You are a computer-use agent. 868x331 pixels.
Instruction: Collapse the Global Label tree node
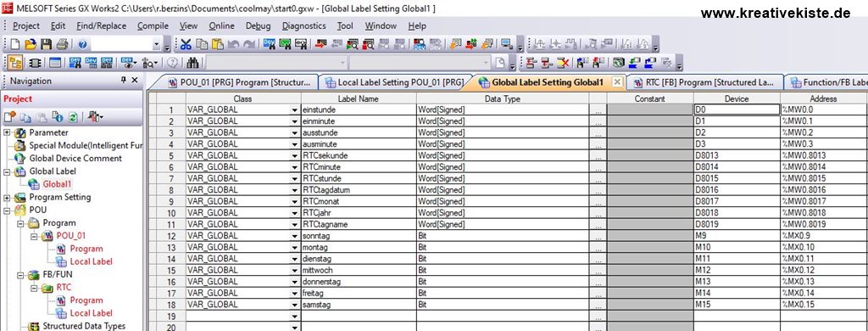tap(7, 172)
